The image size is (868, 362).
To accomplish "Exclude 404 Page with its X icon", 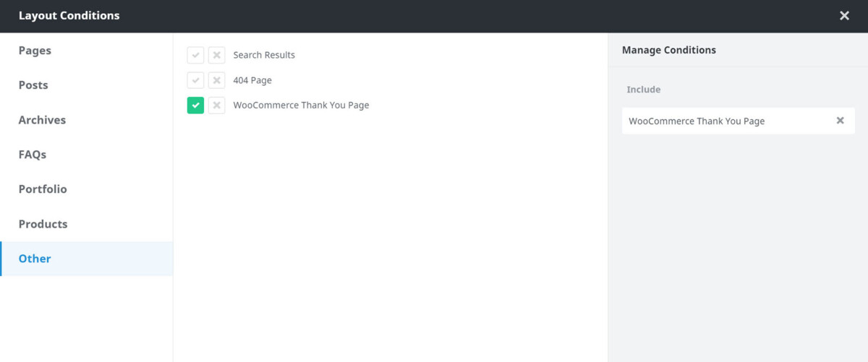I will click(216, 80).
